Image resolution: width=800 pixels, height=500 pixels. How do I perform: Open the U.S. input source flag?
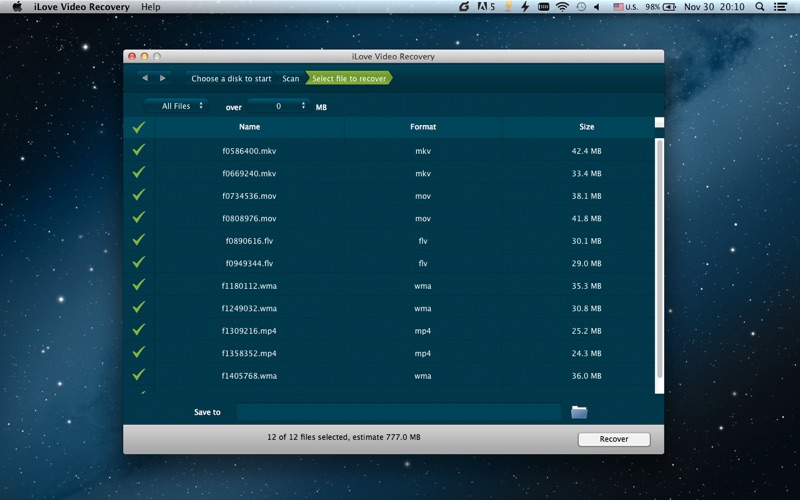618,7
